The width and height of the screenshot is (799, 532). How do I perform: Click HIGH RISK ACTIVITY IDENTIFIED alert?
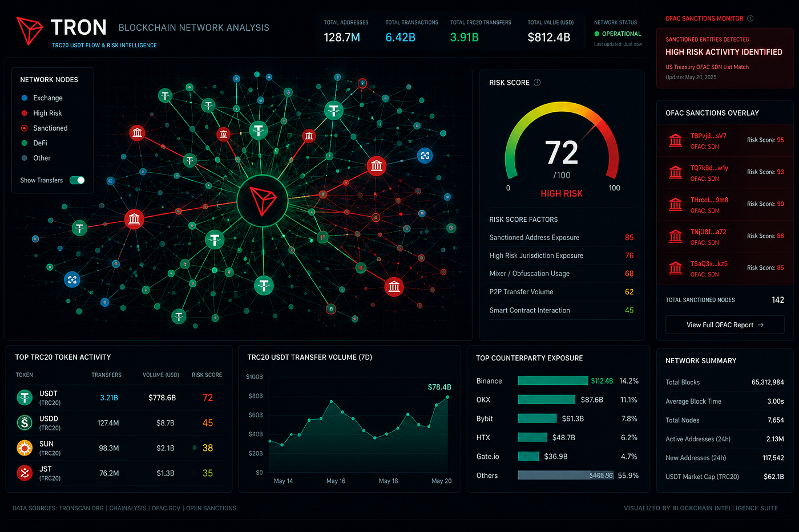(x=724, y=52)
